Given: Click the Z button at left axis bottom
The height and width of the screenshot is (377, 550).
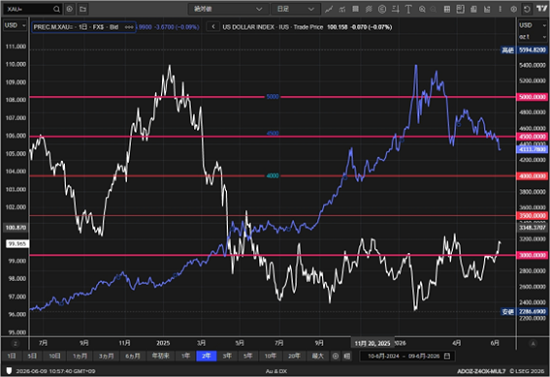Looking at the screenshot, I should (15, 343).
